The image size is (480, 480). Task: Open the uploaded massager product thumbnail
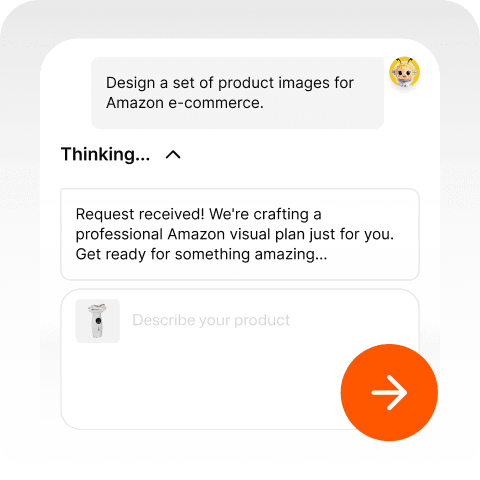(x=97, y=321)
